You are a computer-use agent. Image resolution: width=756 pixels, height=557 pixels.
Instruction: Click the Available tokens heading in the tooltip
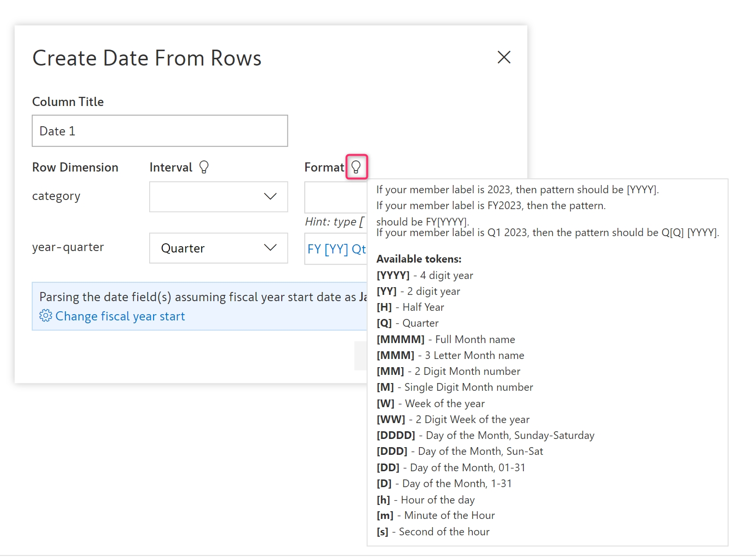(418, 259)
